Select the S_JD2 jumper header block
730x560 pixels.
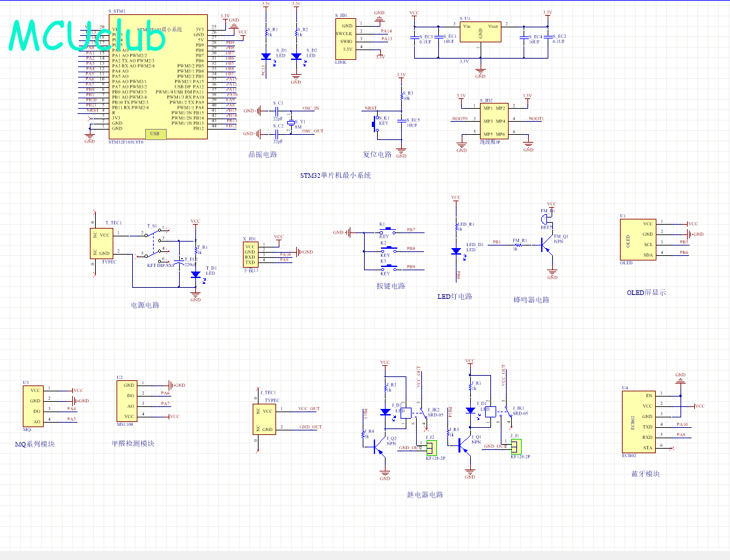(494, 121)
